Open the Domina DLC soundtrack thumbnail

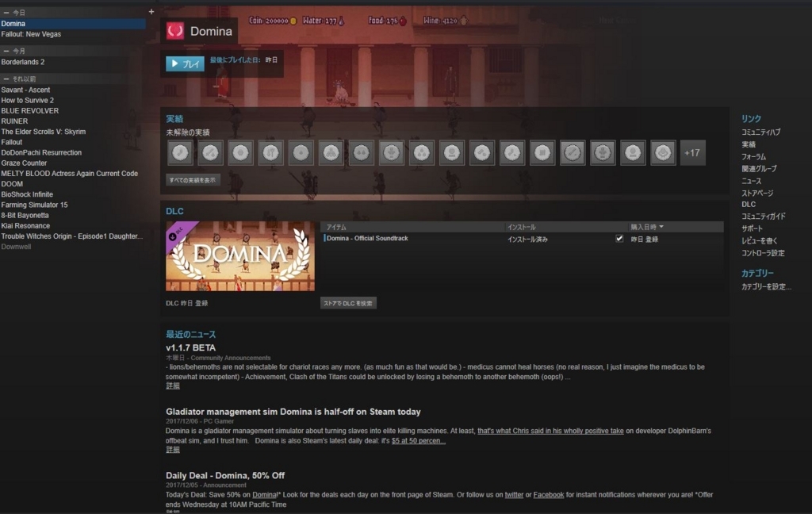coord(240,256)
